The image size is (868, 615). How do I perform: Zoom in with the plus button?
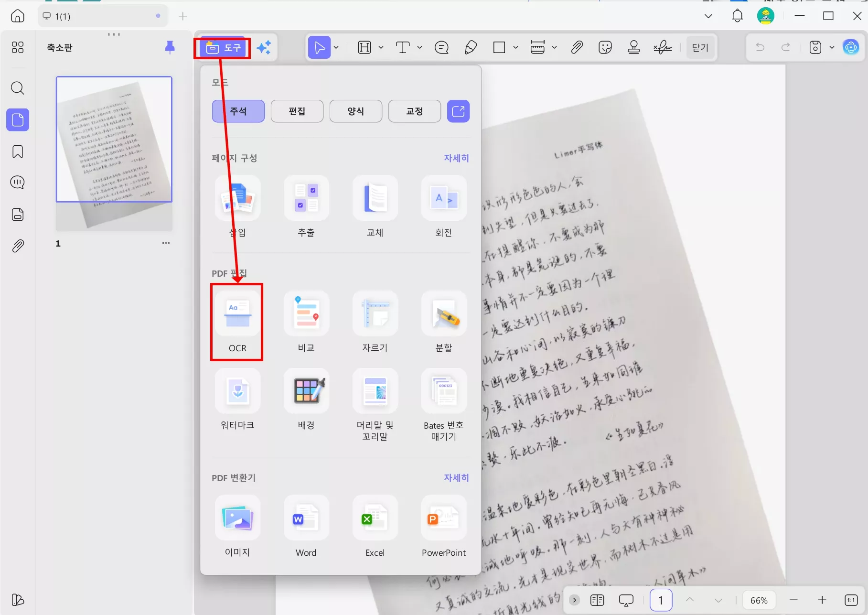(822, 600)
